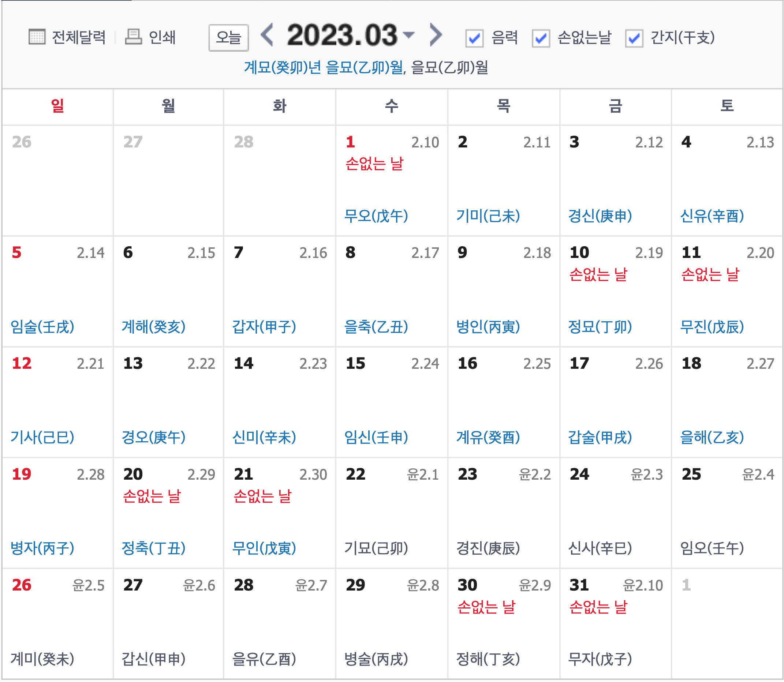Click the 2023.03 month title
This screenshot has width=784, height=682.
342,35
